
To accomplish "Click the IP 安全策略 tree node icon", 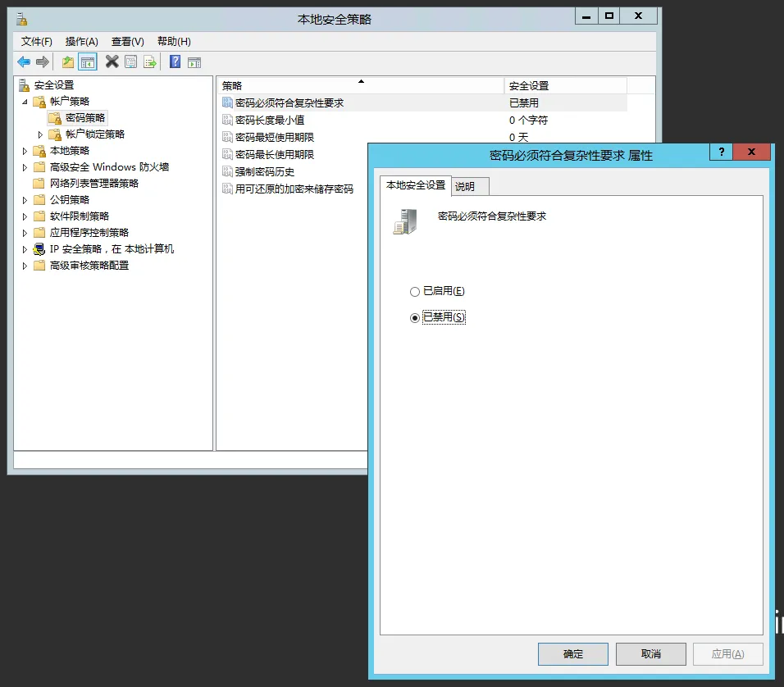I will click(x=39, y=249).
